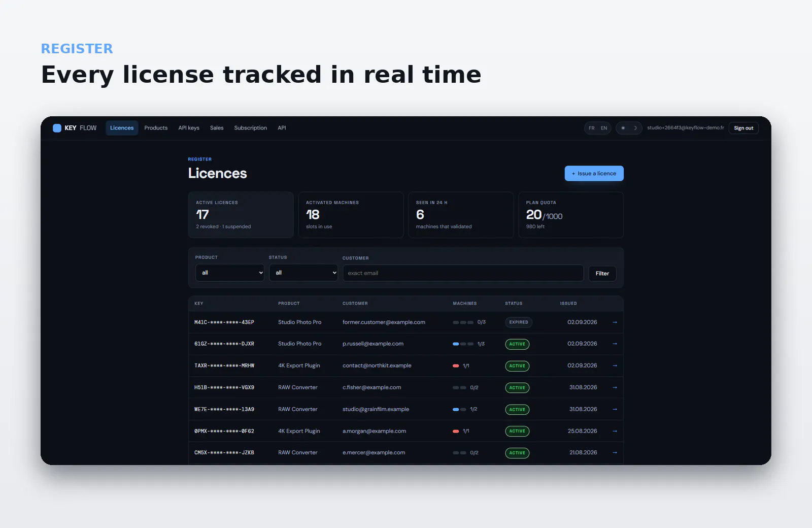Viewport: 812px width, 528px height.
Task: Click the Active Licences stat card
Action: (x=241, y=215)
